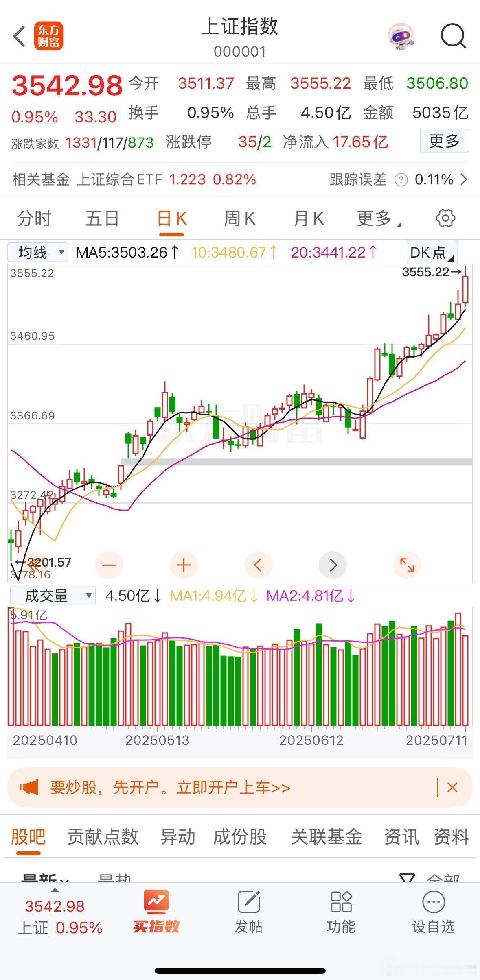Viewport: 480px width, 980px height.
Task: Tap the 设自选 ellipsis icon
Action: pyautogui.click(x=434, y=902)
